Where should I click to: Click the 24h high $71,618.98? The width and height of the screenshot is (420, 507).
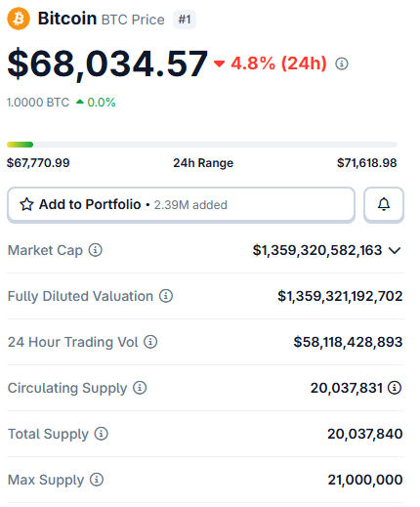tap(367, 163)
